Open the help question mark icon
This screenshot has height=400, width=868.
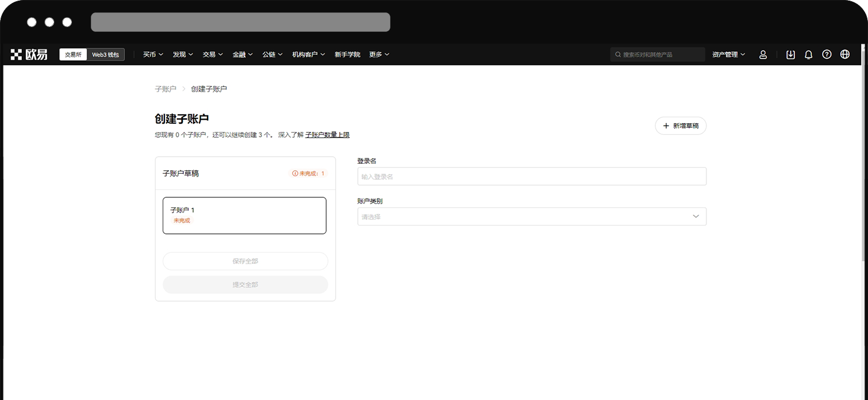827,54
